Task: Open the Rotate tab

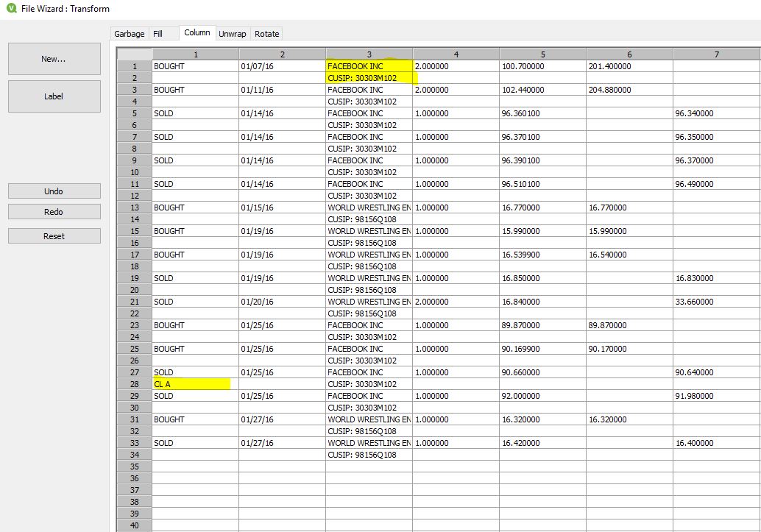Action: tap(267, 34)
